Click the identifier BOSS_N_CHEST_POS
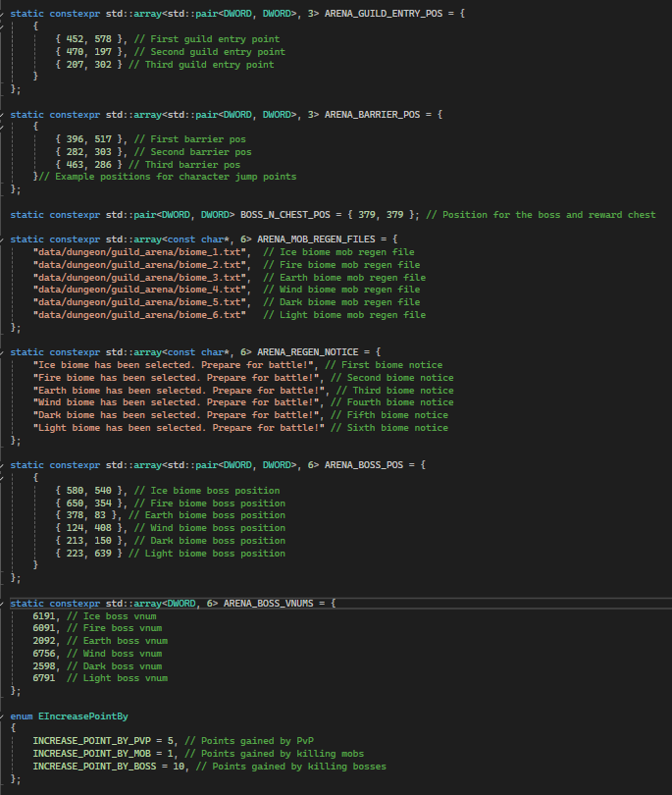This screenshot has width=672, height=795. click(284, 215)
